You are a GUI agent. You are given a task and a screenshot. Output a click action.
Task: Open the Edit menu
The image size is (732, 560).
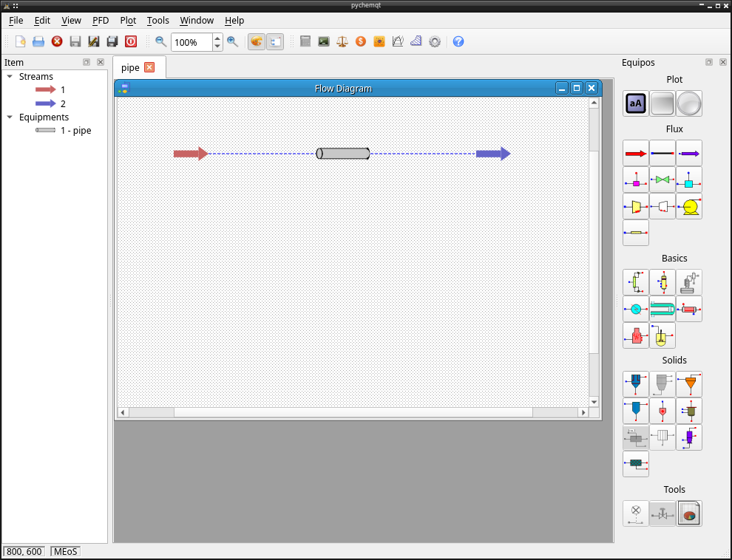tap(42, 21)
